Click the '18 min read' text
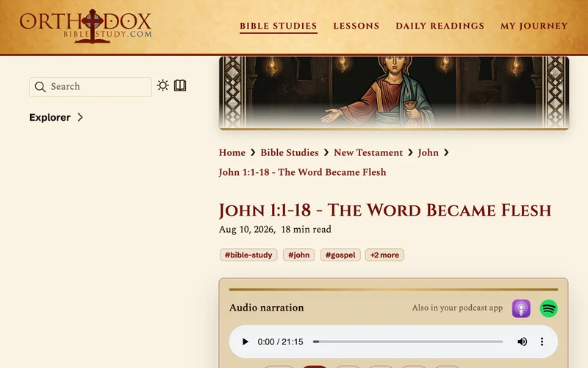Image resolution: width=588 pixels, height=368 pixels. [306, 230]
